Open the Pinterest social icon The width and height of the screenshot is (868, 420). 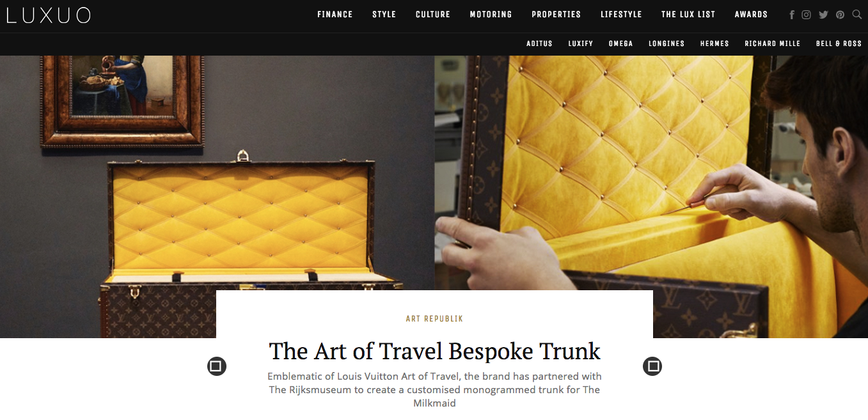click(840, 15)
